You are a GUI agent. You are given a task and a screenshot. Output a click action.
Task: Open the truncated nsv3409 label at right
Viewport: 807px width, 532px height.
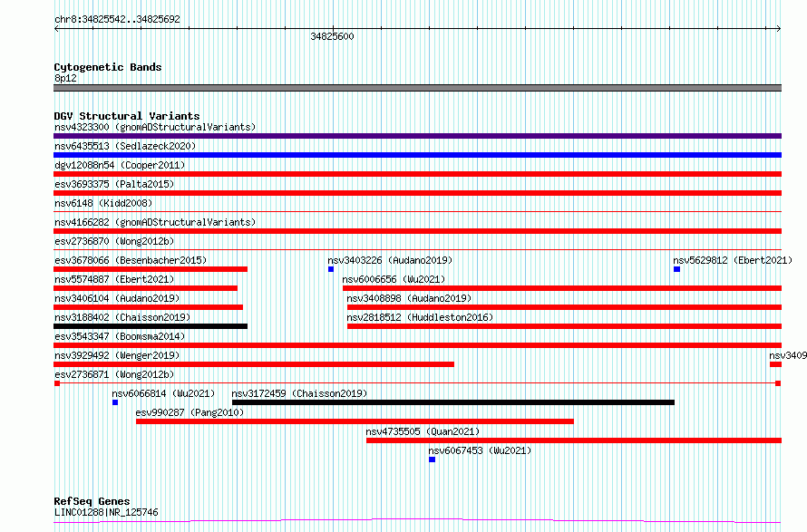click(x=788, y=355)
